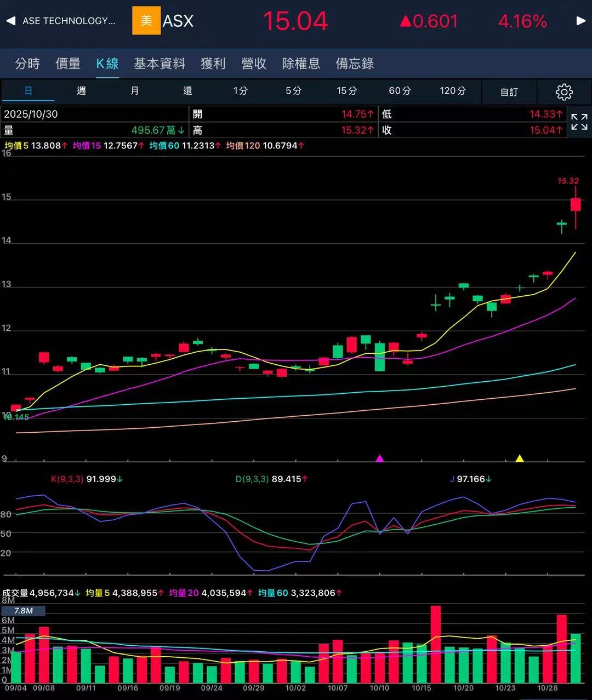The image size is (592, 700).
Task: Go to previous stock with left arrow
Action: tap(10, 21)
